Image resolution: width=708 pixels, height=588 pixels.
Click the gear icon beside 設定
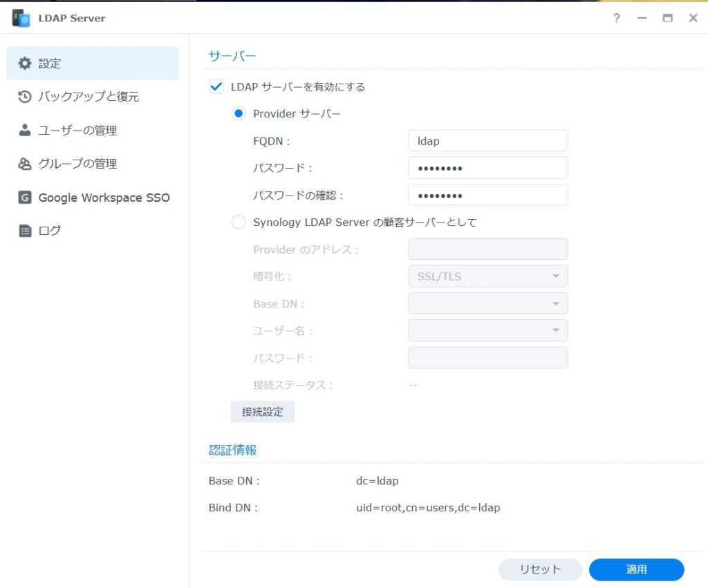pyautogui.click(x=25, y=64)
